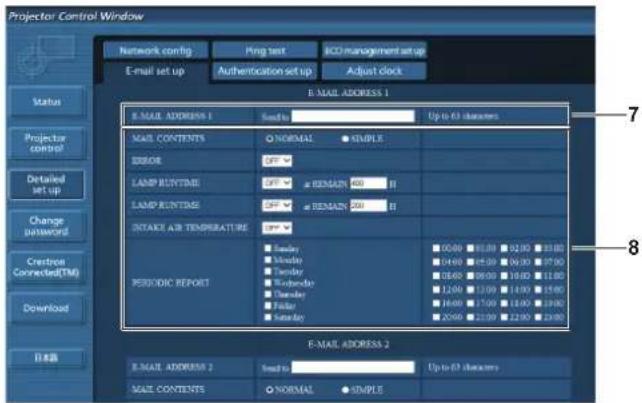The height and width of the screenshot is (403, 642).
Task: Select NORMAL mail contents for address 2
Action: 269,390
